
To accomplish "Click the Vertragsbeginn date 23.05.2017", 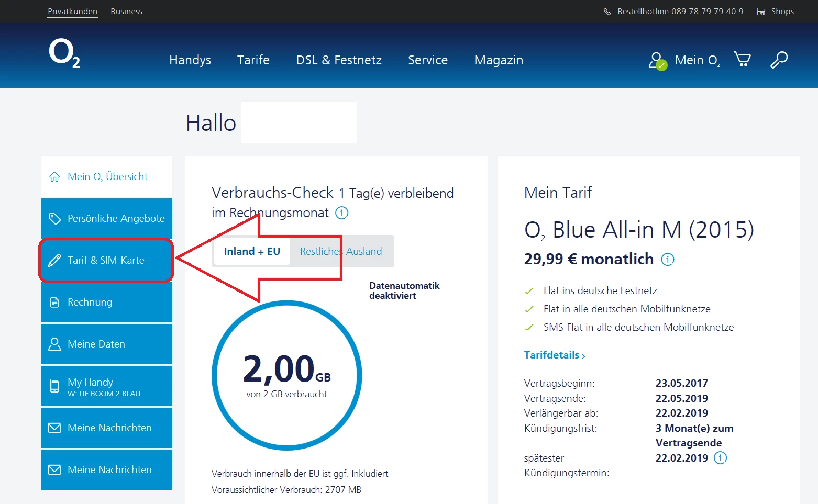I will tap(682, 383).
